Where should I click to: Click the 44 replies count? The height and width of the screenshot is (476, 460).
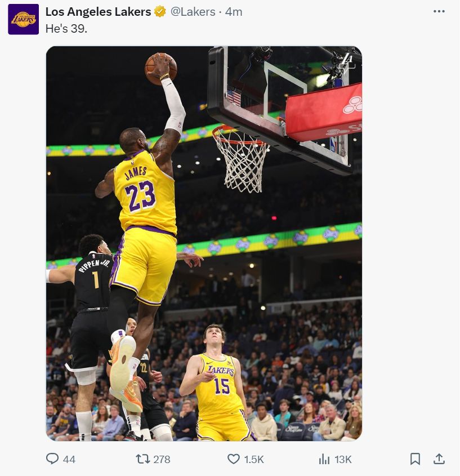(69, 460)
